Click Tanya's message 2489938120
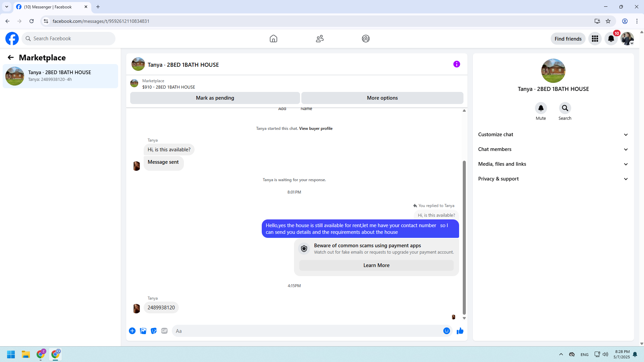Screen dimensions: 644x362 tap(161, 308)
